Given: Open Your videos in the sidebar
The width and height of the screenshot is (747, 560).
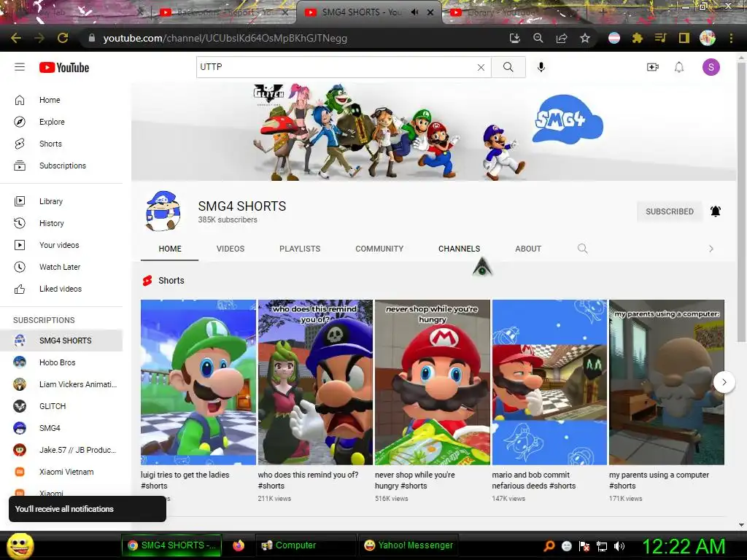Looking at the screenshot, I should [x=61, y=245].
